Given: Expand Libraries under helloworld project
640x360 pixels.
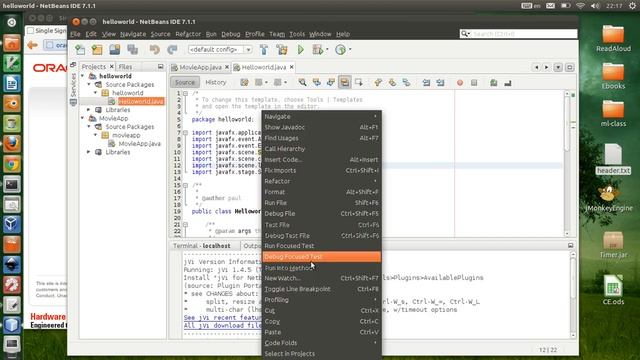Looking at the screenshot, I should pyautogui.click(x=89, y=110).
